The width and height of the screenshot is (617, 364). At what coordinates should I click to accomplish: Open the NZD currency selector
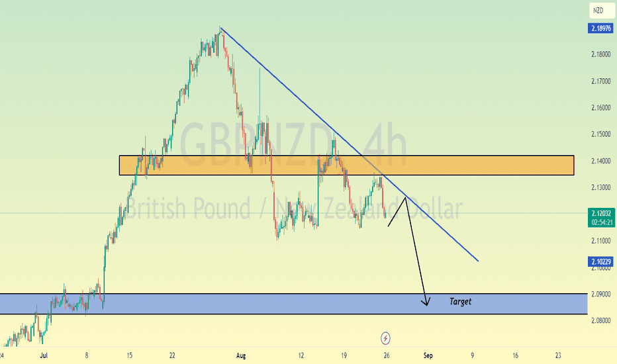pos(602,11)
